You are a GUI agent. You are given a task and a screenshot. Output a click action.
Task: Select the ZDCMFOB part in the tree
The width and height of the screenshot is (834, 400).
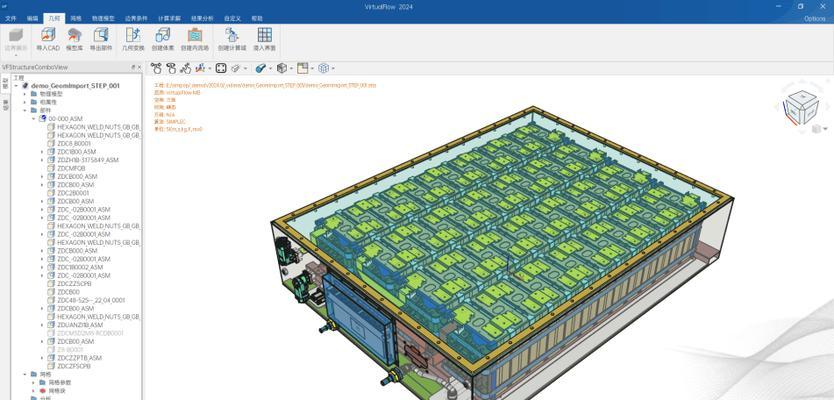click(71, 168)
